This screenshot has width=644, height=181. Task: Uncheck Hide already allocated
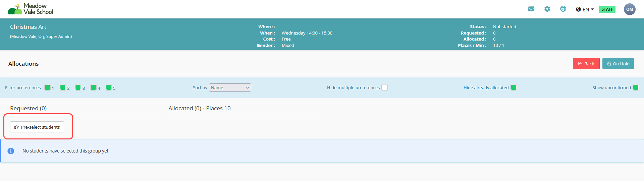click(x=514, y=87)
